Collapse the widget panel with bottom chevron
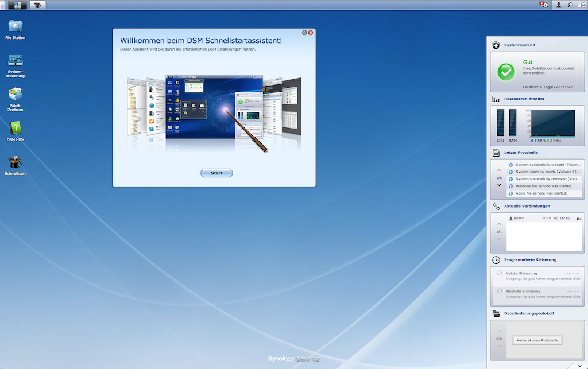The height and width of the screenshot is (369, 588). [580, 366]
